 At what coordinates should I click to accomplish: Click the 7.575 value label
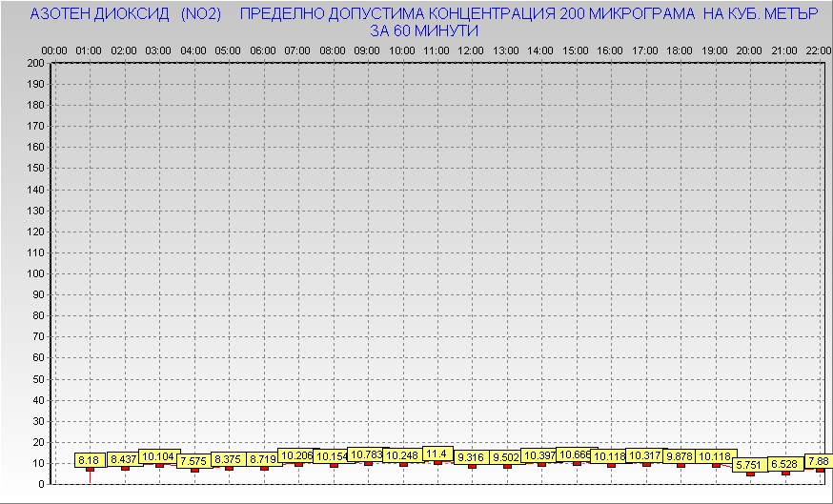[193, 461]
